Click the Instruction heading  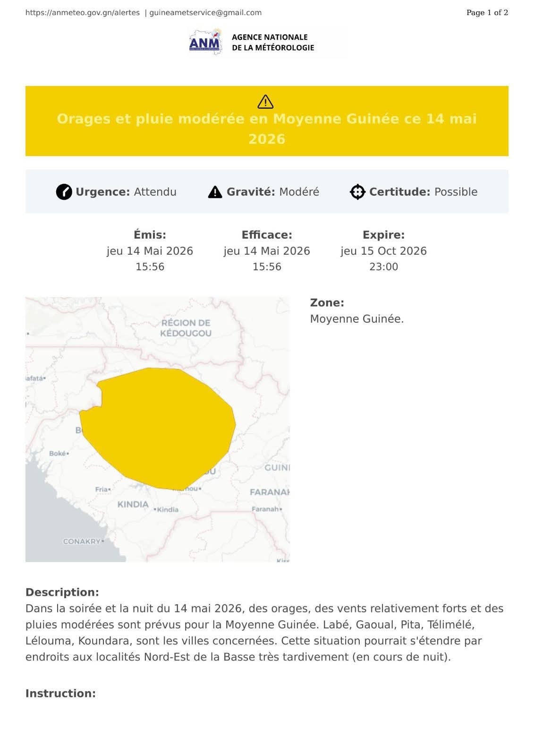[60, 693]
